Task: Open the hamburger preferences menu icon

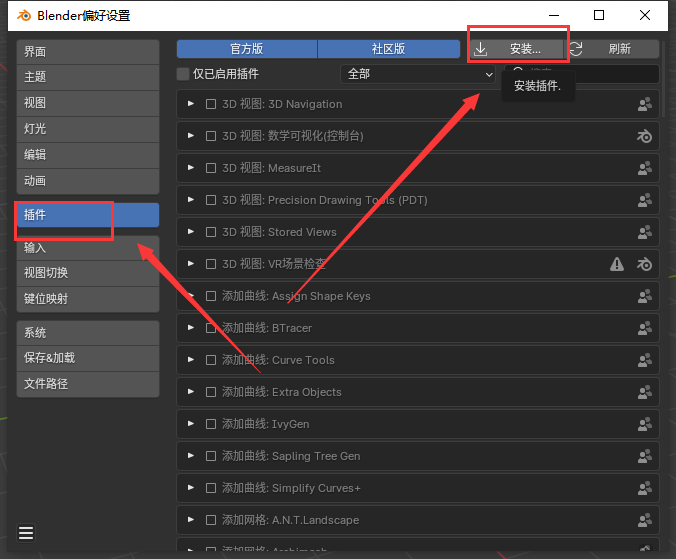Action: (26, 533)
